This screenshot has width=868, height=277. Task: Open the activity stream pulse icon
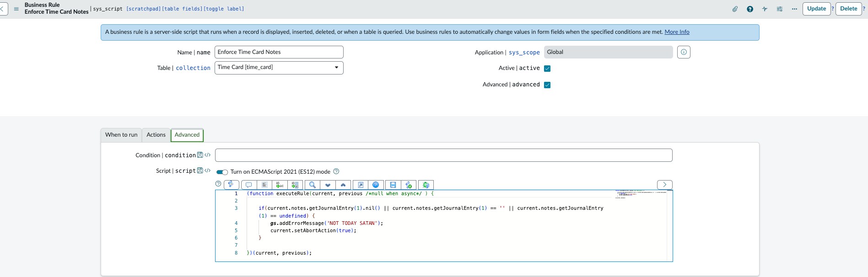click(765, 9)
